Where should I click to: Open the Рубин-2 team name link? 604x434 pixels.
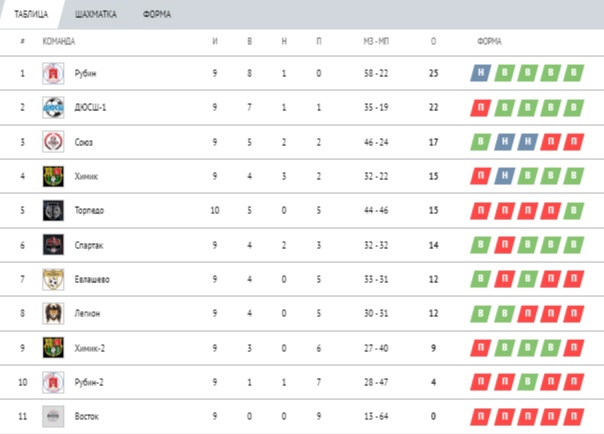[89, 382]
